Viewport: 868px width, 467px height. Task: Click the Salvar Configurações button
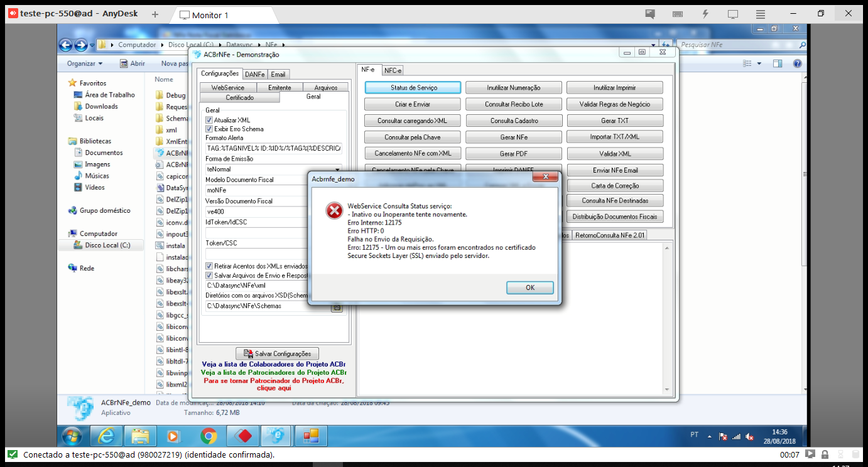(278, 354)
